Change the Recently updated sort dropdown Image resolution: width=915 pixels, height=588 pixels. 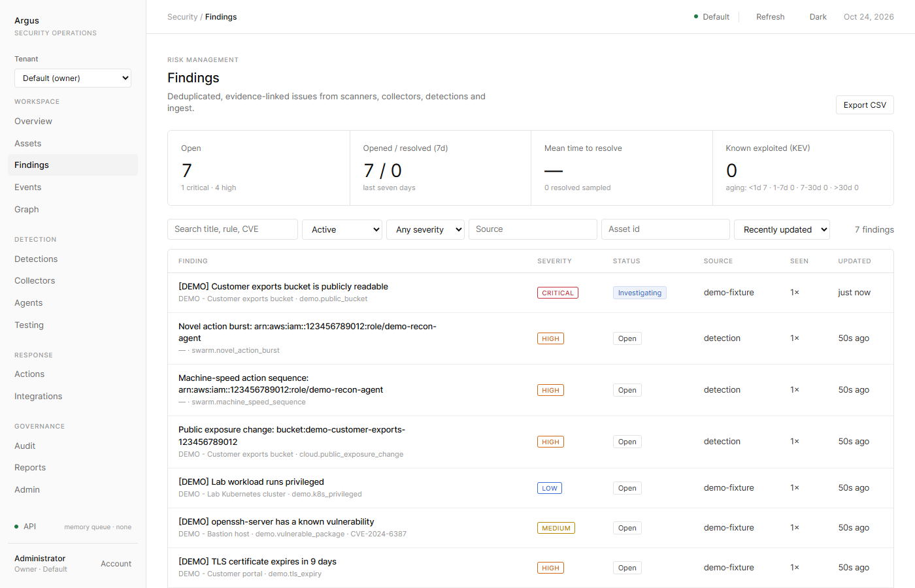(x=782, y=229)
